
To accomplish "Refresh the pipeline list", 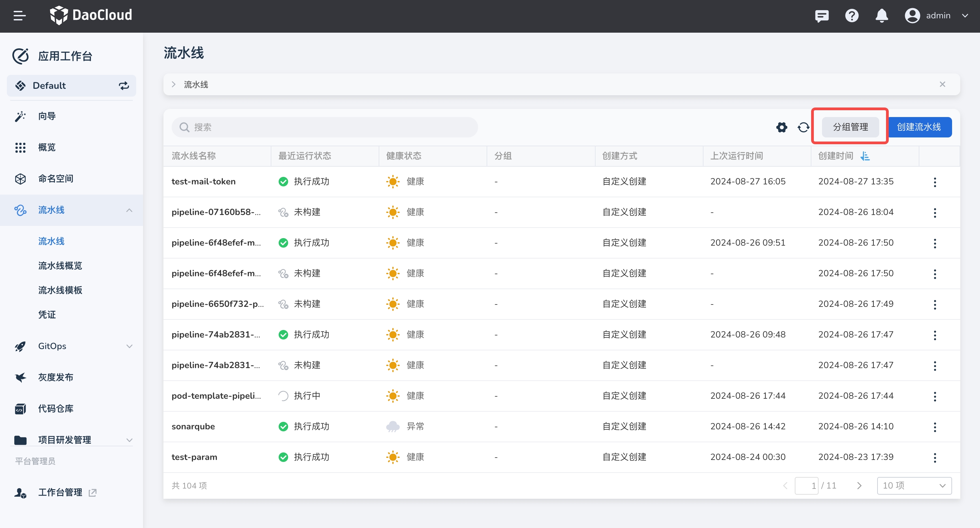I will coord(803,127).
